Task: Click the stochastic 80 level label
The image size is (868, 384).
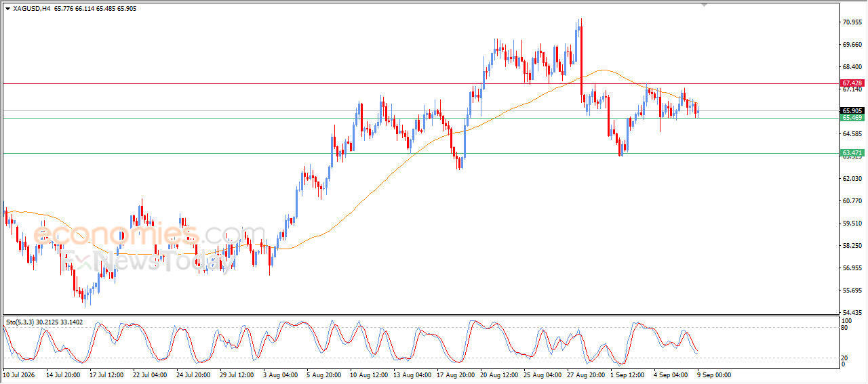Action: click(845, 328)
